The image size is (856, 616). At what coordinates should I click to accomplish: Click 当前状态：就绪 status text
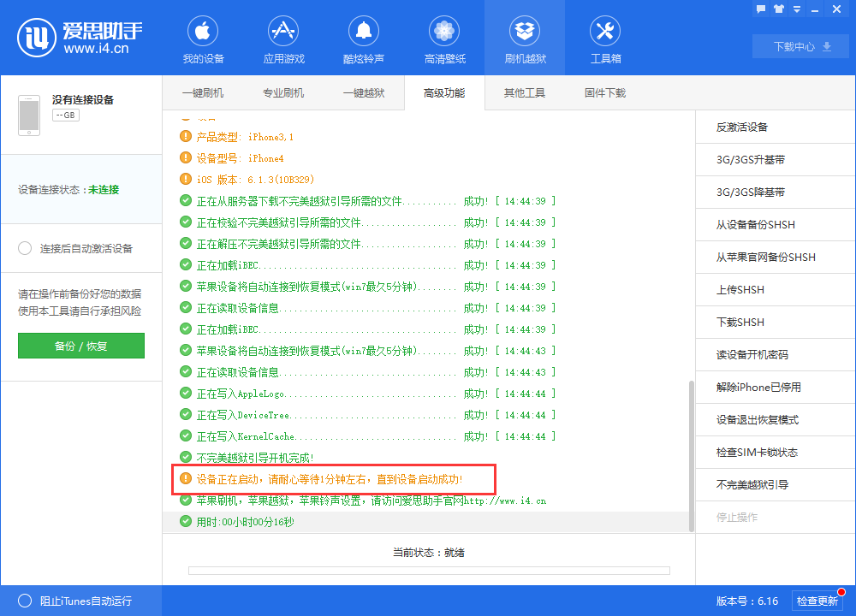[429, 552]
